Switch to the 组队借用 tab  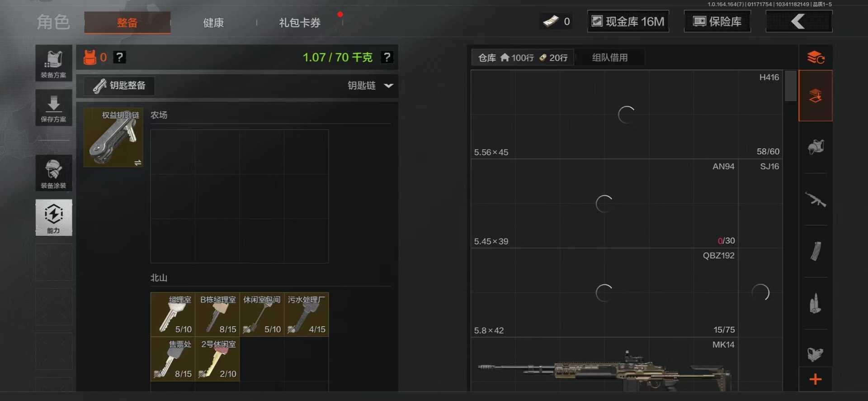click(x=610, y=57)
